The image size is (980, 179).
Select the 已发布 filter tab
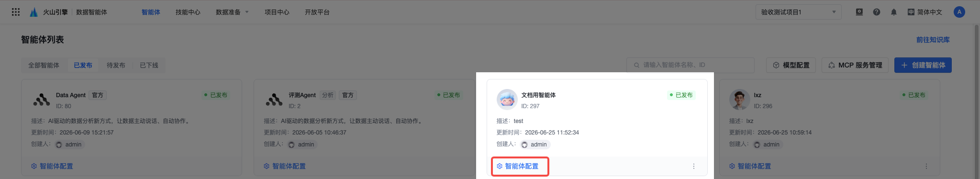point(83,65)
